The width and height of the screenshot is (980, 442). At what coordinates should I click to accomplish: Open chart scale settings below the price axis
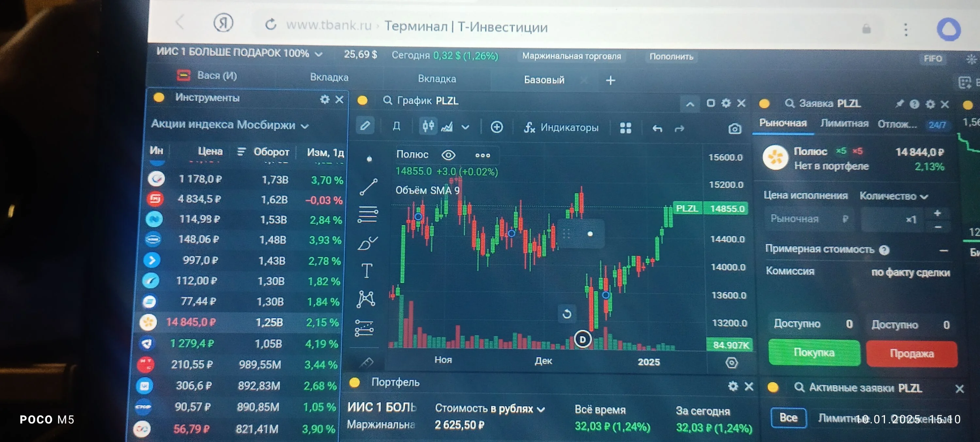point(732,363)
